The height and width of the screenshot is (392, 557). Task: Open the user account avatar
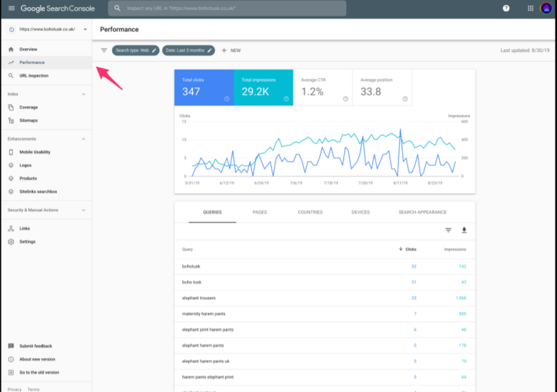click(546, 9)
